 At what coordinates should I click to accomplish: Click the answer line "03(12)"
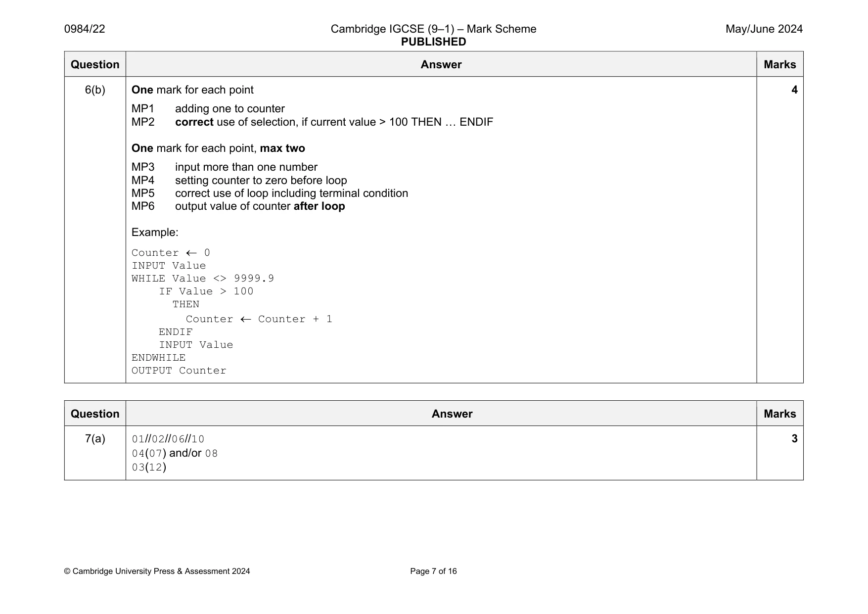149,467
